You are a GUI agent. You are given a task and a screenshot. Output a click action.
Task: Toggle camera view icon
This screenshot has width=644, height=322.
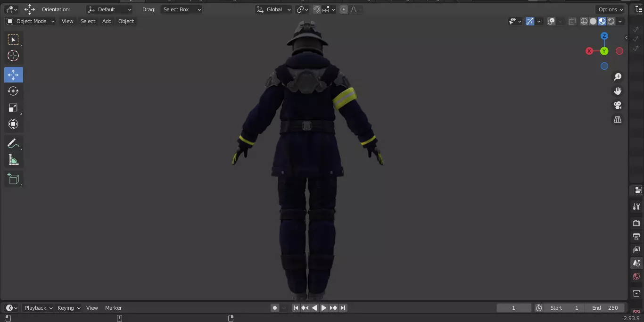tap(617, 105)
